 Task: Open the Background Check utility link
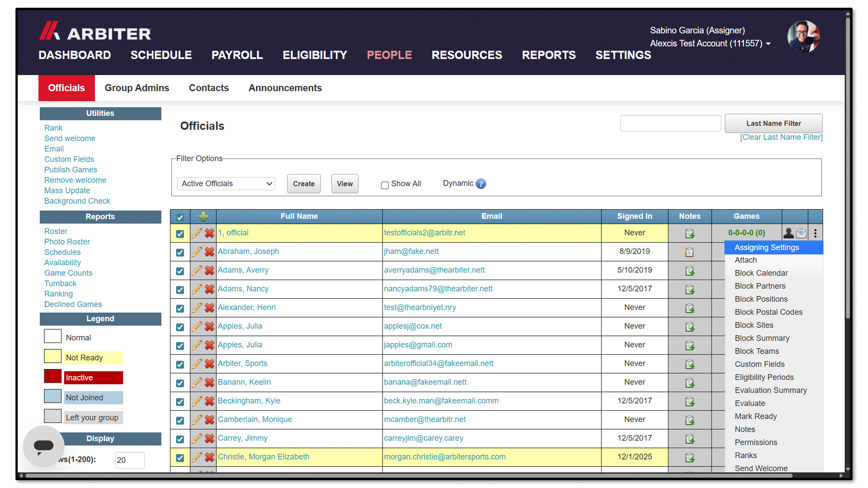[x=77, y=201]
